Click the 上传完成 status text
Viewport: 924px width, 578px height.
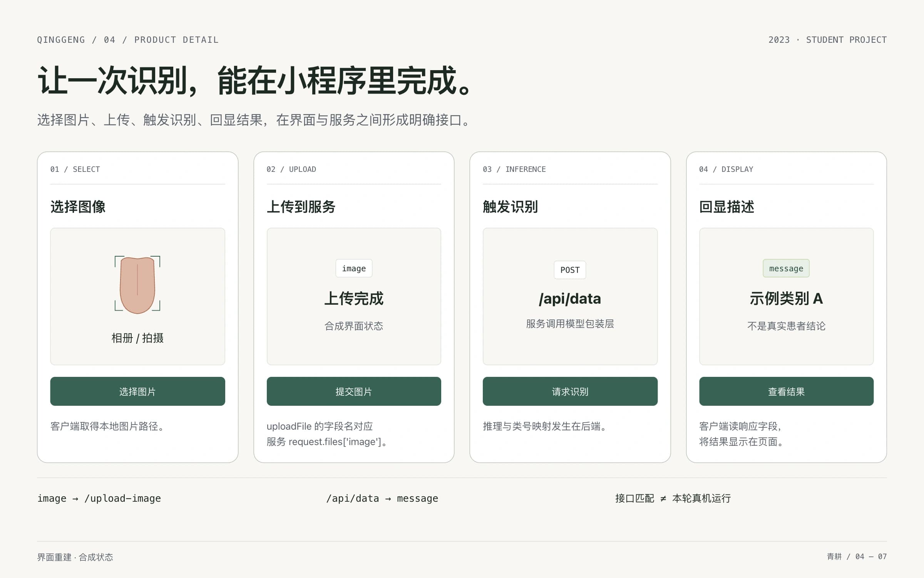coord(354,299)
